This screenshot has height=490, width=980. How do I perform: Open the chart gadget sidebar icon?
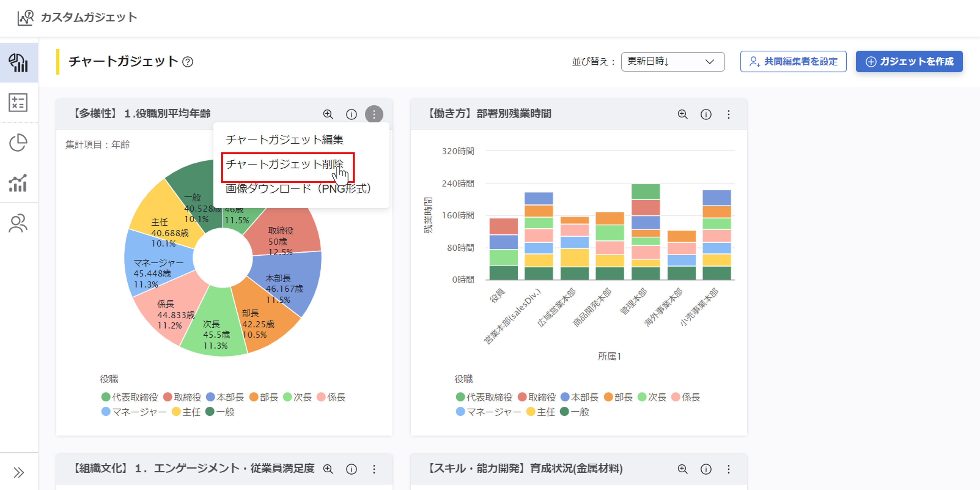18,63
